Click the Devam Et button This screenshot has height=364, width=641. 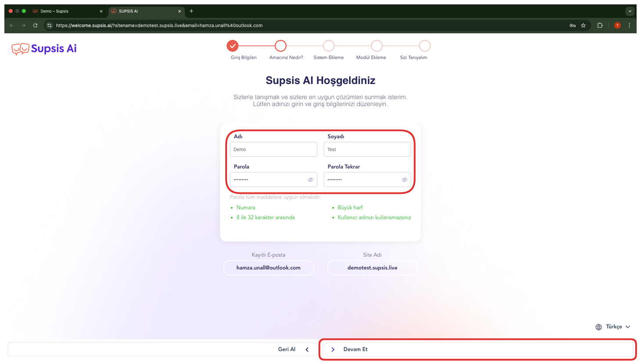tap(478, 350)
